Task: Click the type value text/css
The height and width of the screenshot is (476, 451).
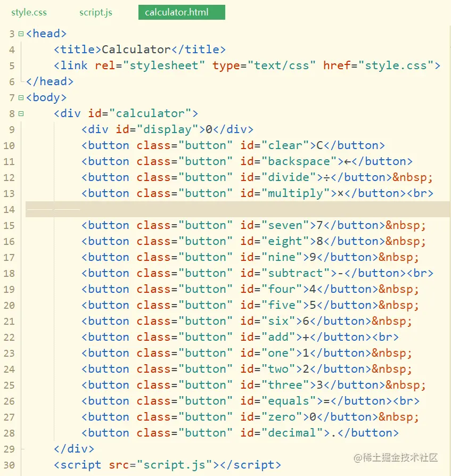Action: 281,65
